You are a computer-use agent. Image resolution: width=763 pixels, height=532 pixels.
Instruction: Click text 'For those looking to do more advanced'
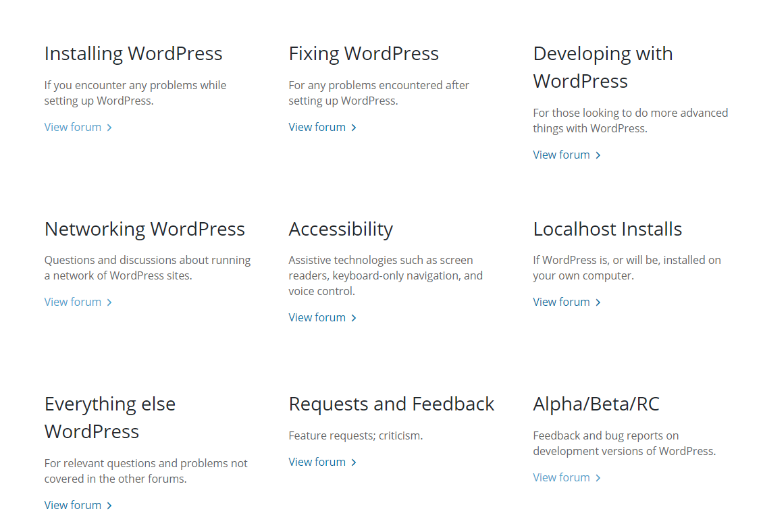tap(630, 113)
